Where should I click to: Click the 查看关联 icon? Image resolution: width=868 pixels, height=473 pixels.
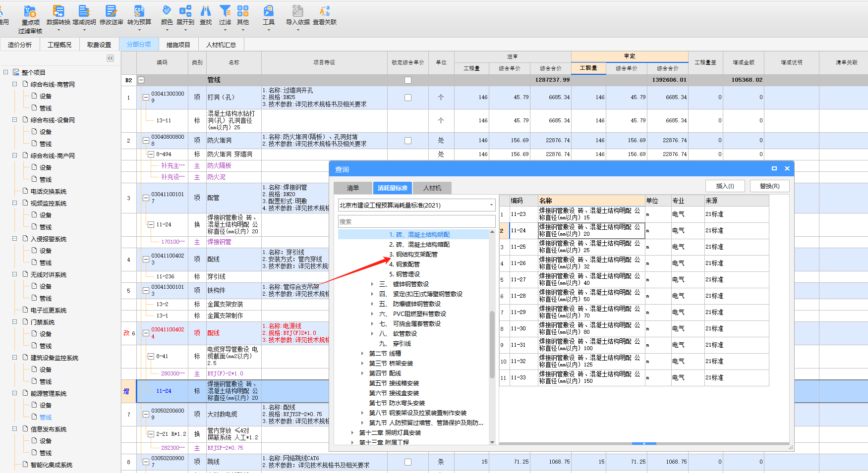[x=325, y=15]
